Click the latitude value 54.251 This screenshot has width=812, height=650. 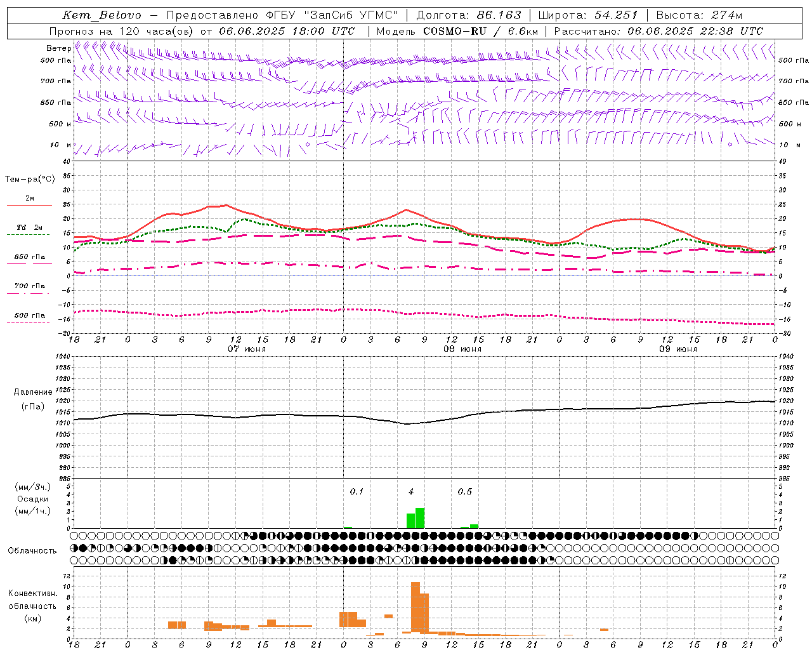tap(616, 15)
